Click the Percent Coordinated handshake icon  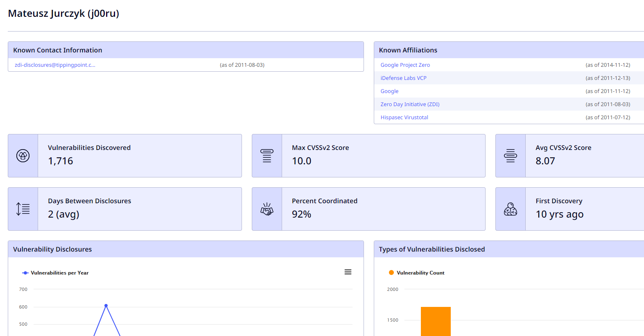[267, 209]
